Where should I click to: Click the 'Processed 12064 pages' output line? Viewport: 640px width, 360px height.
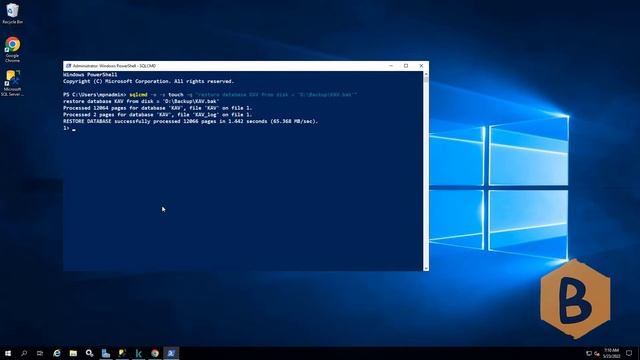coord(158,108)
